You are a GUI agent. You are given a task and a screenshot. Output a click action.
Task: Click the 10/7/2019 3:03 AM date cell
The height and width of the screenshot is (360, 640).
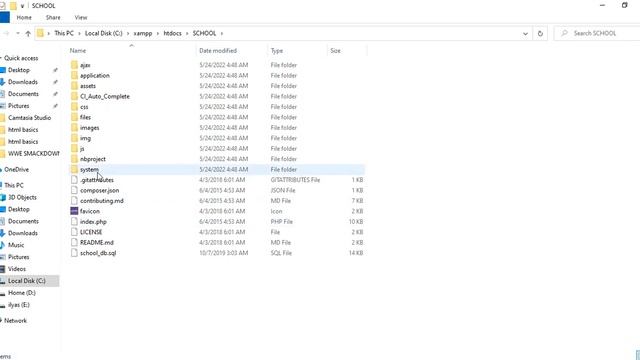pos(224,253)
